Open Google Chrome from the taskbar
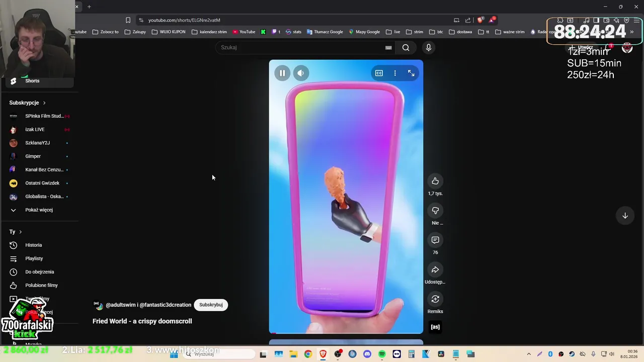The width and height of the screenshot is (644, 362). point(308,354)
